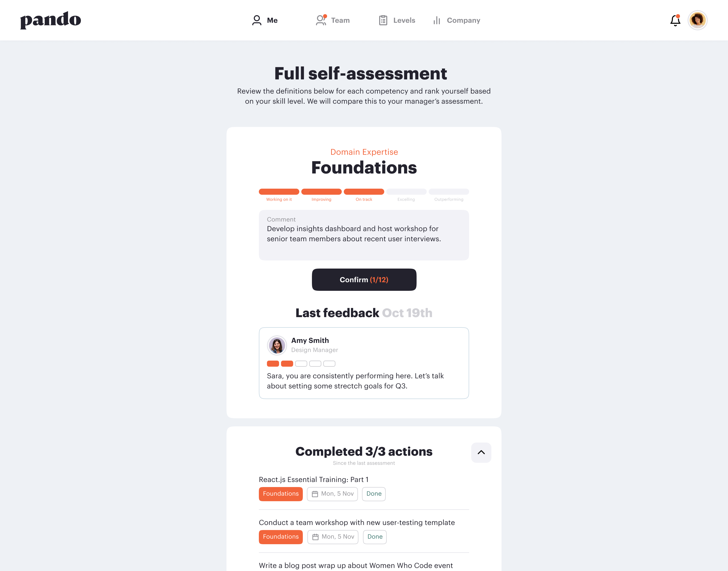
Task: Collapse the Completed 3/3 actions section
Action: click(x=481, y=453)
